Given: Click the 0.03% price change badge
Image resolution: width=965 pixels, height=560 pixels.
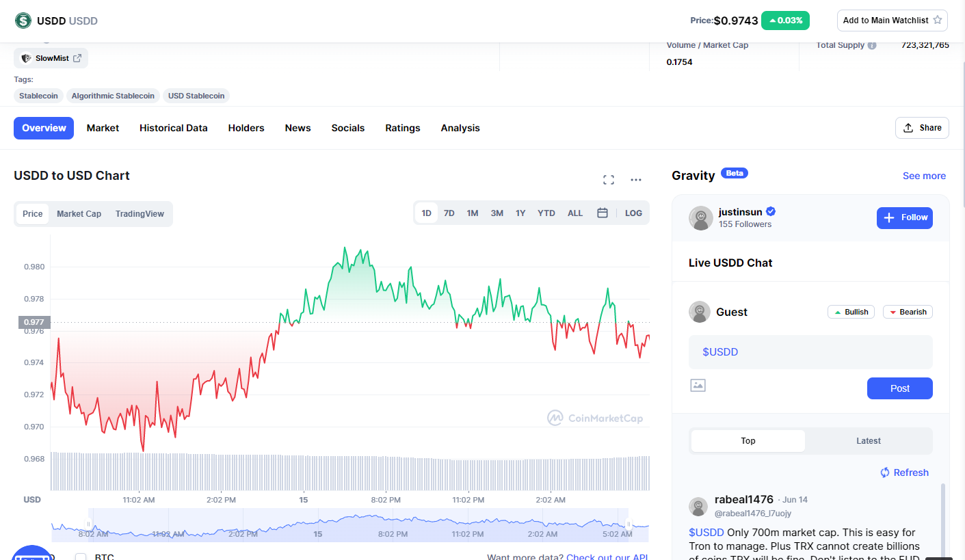Looking at the screenshot, I should [785, 20].
